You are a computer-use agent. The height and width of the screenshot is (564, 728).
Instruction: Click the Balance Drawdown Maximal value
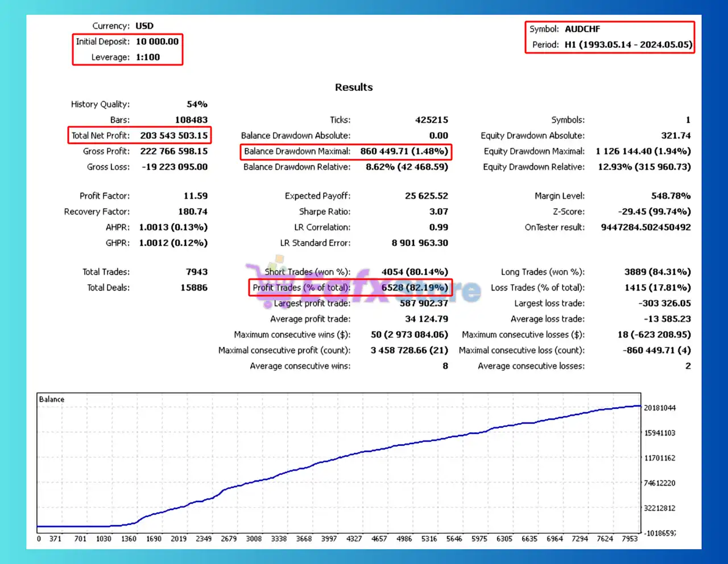[404, 151]
